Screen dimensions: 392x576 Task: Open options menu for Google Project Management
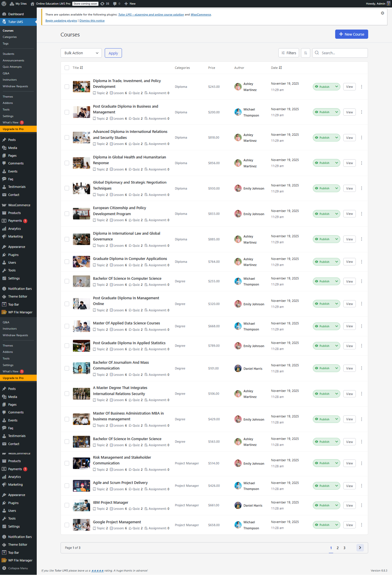click(x=361, y=525)
